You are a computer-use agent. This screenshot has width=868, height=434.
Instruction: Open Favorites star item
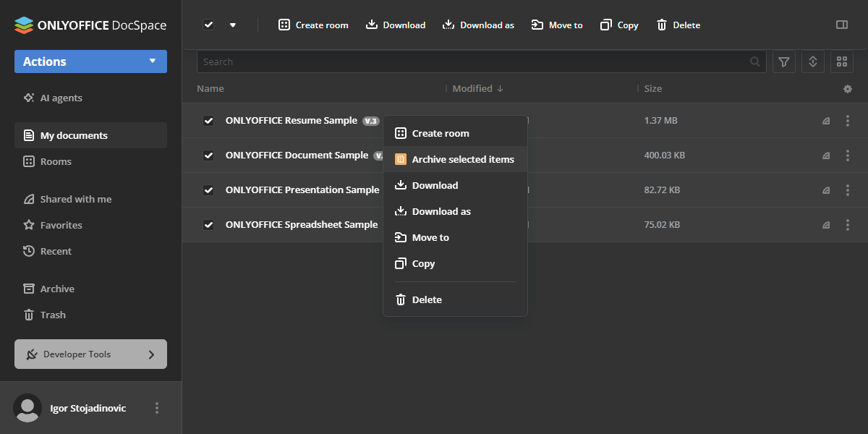pos(90,225)
